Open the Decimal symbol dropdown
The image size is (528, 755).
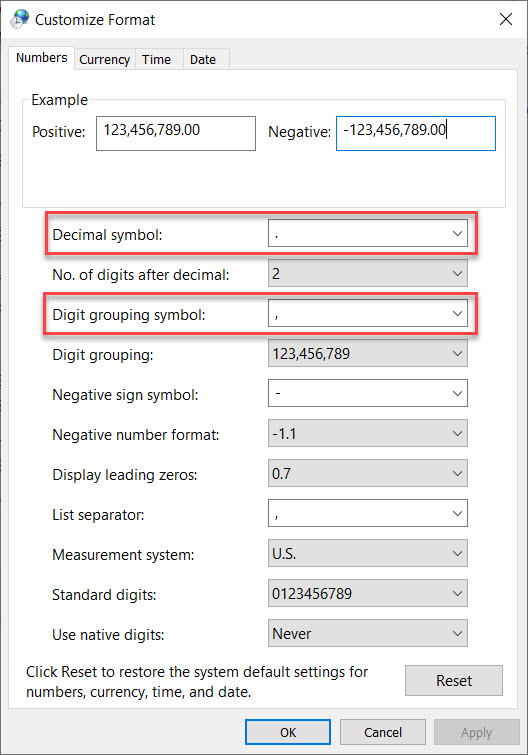point(368,234)
